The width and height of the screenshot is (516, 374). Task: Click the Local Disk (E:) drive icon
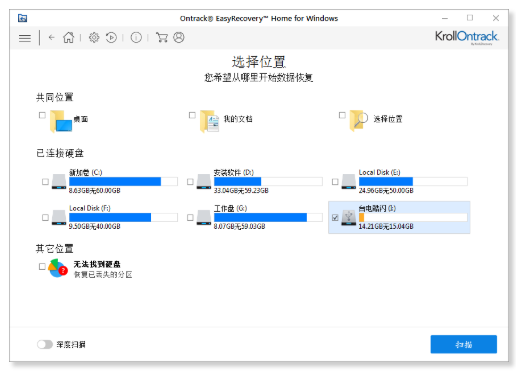tap(349, 182)
